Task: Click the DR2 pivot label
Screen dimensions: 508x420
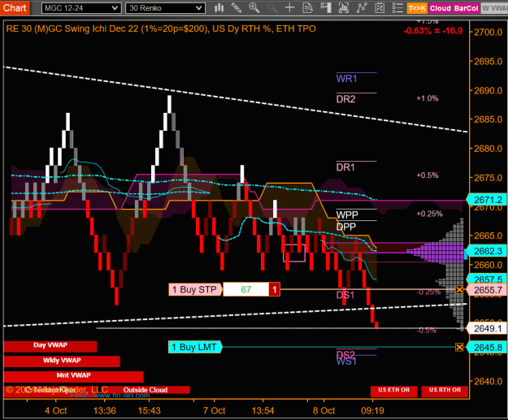Action: pos(345,99)
